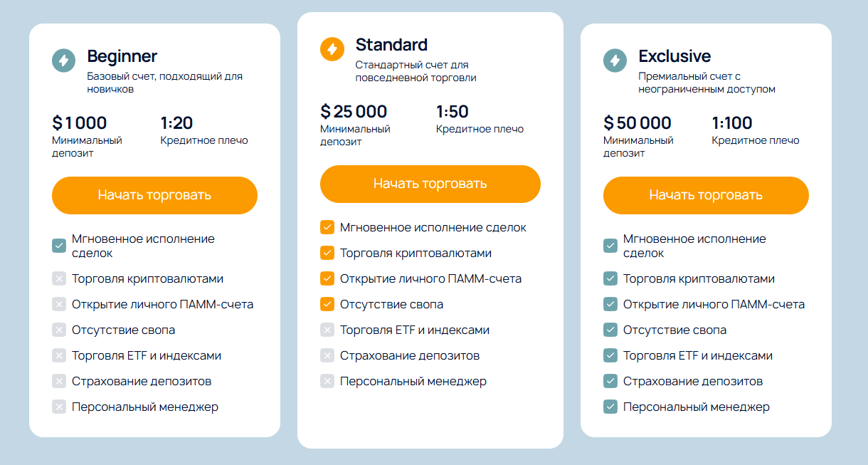This screenshot has width=868, height=465.
Task: Click the gray X next to Beginner Отсутствие свопа
Action: pos(59,330)
